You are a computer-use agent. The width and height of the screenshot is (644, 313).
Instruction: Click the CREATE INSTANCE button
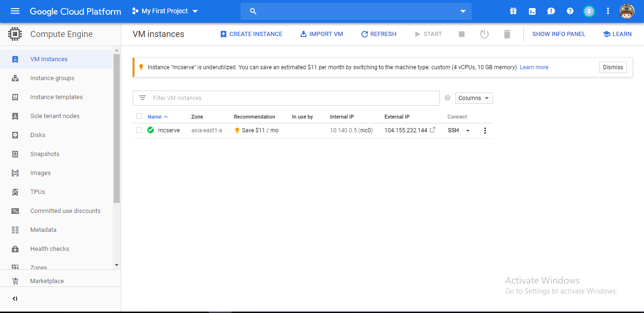click(x=251, y=34)
